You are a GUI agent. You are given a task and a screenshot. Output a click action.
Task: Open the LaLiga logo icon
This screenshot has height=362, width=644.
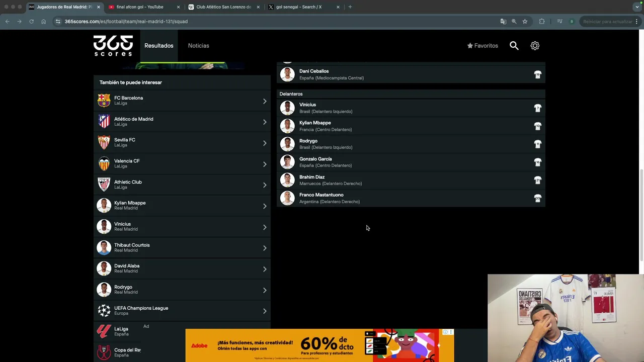tap(104, 331)
